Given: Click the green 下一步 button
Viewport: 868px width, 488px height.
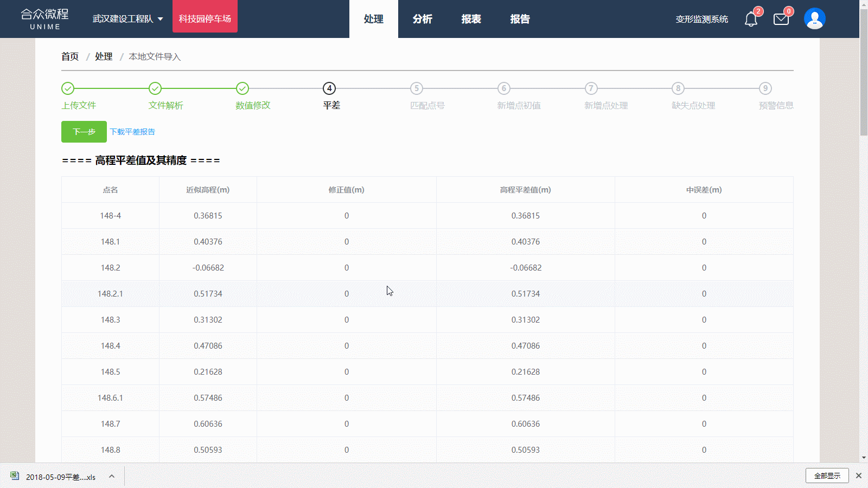Looking at the screenshot, I should pos(84,132).
